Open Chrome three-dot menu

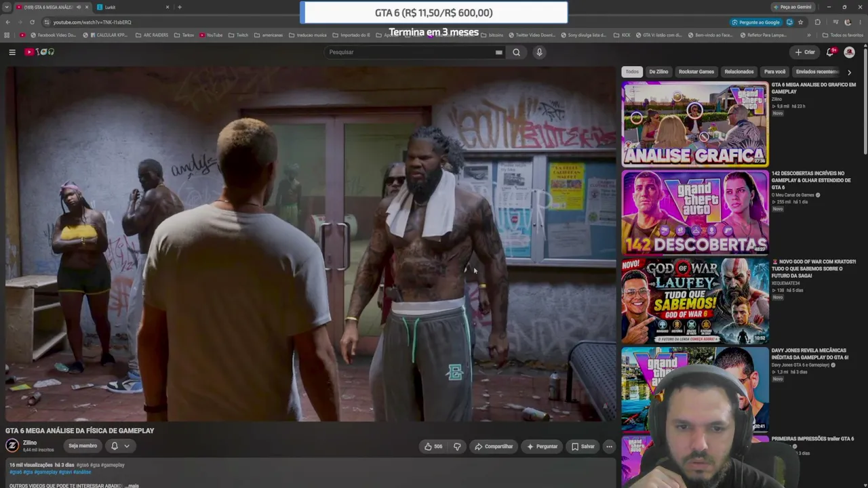860,22
